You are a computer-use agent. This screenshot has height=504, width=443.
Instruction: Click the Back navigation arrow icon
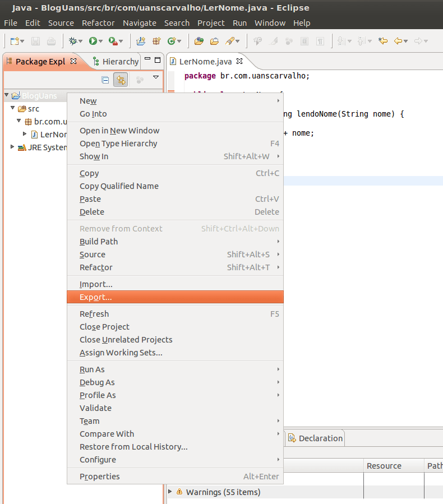[398, 41]
